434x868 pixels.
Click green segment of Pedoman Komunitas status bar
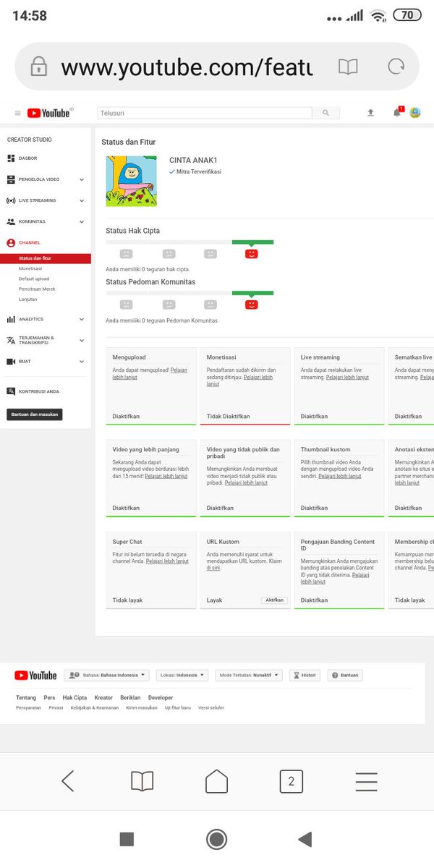click(x=252, y=293)
